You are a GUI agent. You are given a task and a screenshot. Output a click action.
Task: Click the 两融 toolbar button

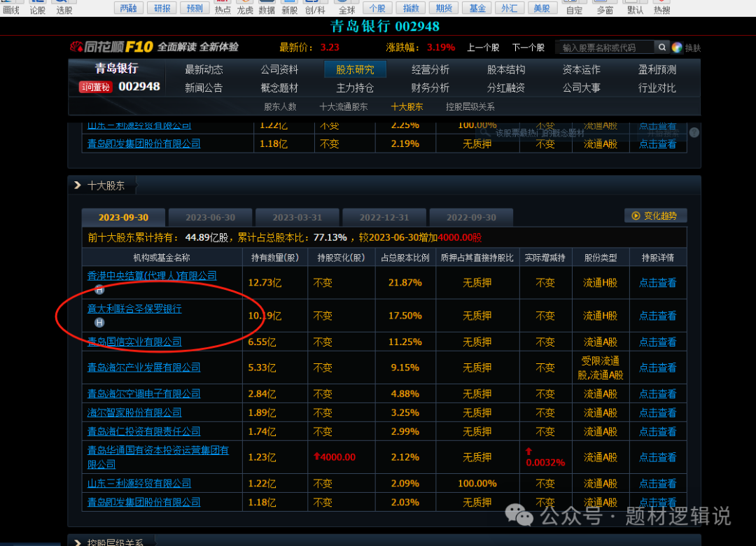128,8
